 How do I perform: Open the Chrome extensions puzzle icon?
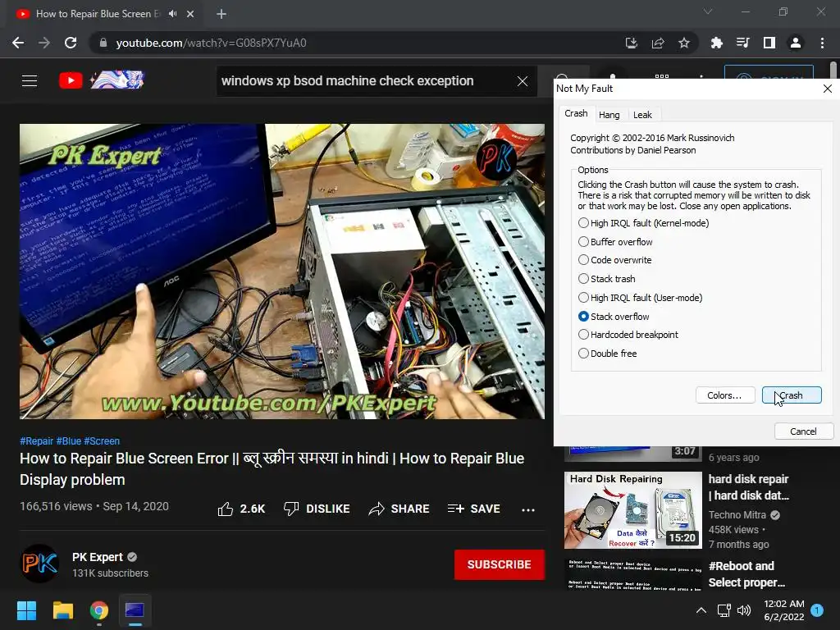pos(716,43)
